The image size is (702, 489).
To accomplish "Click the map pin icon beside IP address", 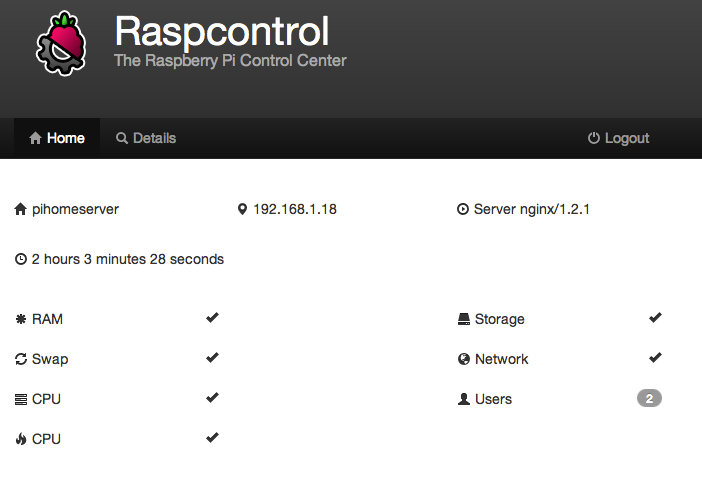I will pyautogui.click(x=242, y=209).
